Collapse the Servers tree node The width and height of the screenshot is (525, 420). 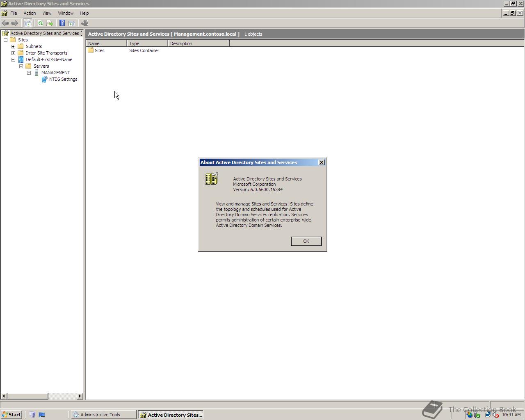pos(21,66)
